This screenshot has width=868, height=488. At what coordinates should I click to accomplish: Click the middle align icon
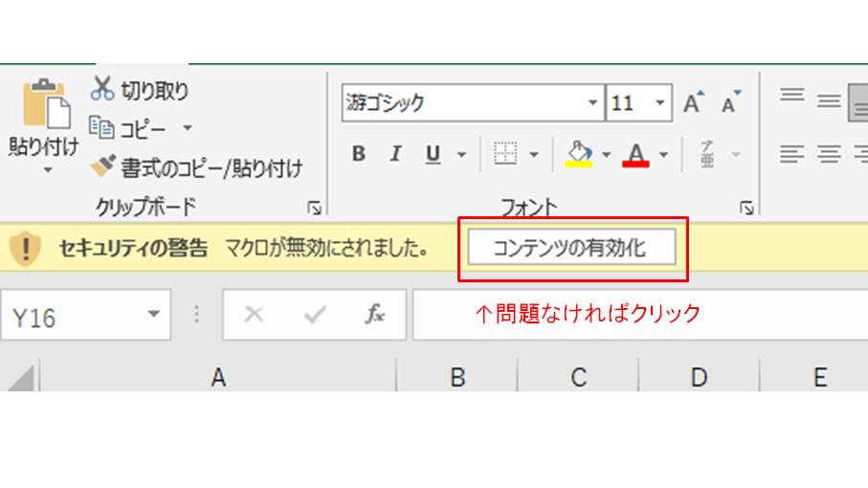829,101
